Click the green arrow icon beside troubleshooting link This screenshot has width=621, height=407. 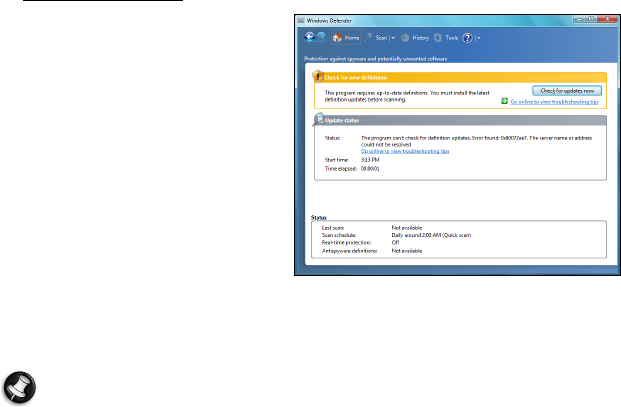(505, 101)
